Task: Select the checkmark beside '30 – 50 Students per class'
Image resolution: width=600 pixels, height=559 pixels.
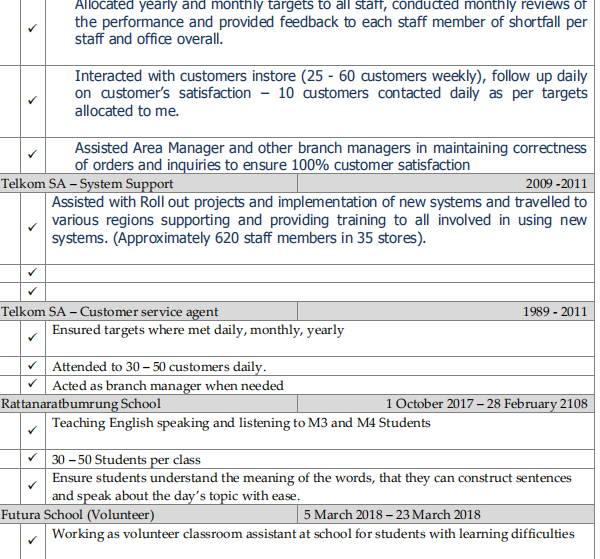Action: (32, 459)
